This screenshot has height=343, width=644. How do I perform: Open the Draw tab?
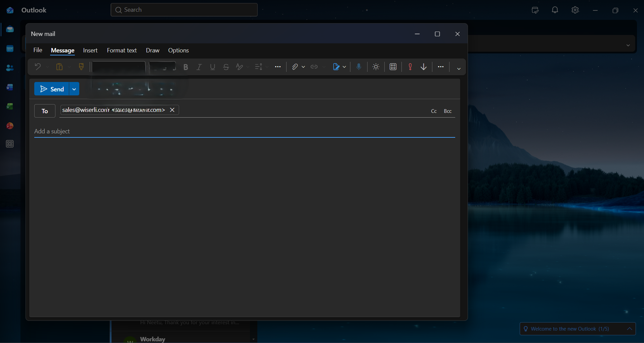point(153,50)
